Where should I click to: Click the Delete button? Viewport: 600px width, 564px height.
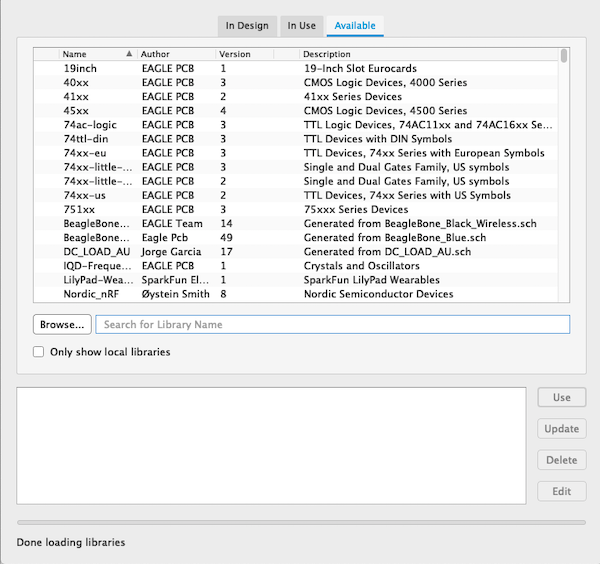click(x=562, y=460)
